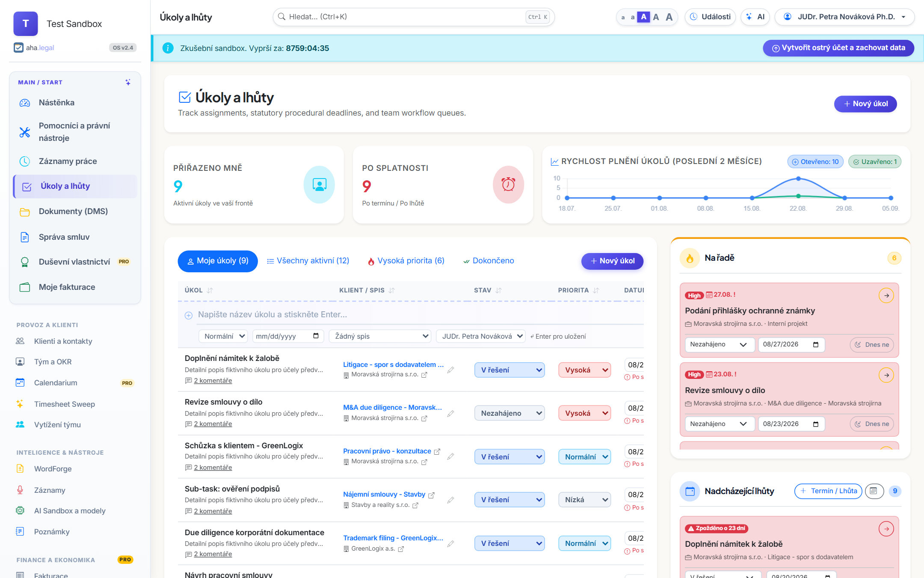Focus the new task name input

419,315
